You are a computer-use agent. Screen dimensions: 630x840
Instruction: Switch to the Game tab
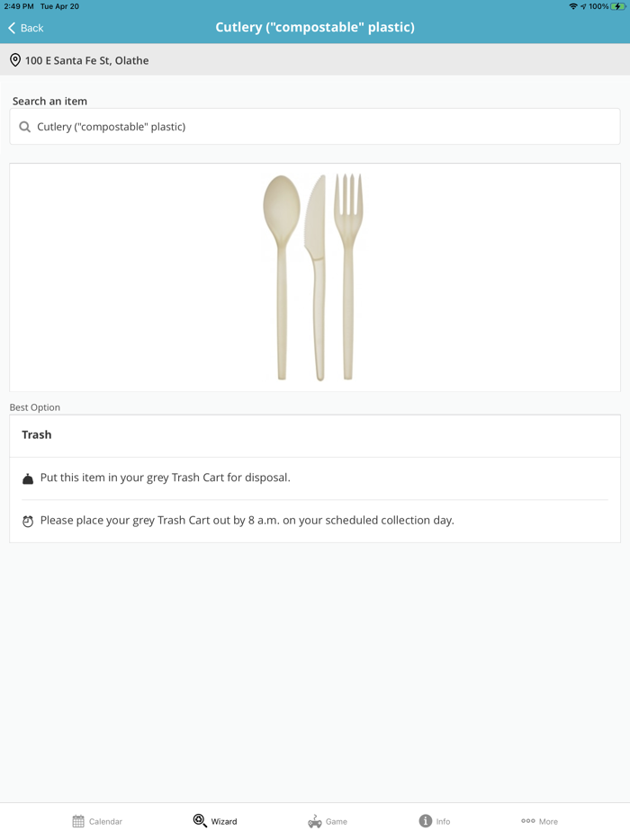tap(328, 821)
